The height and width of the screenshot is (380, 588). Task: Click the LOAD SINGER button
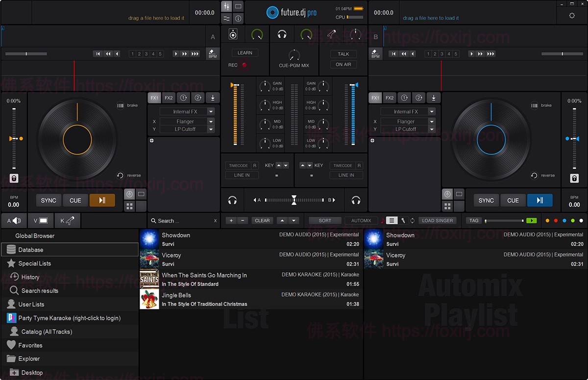[x=438, y=220]
